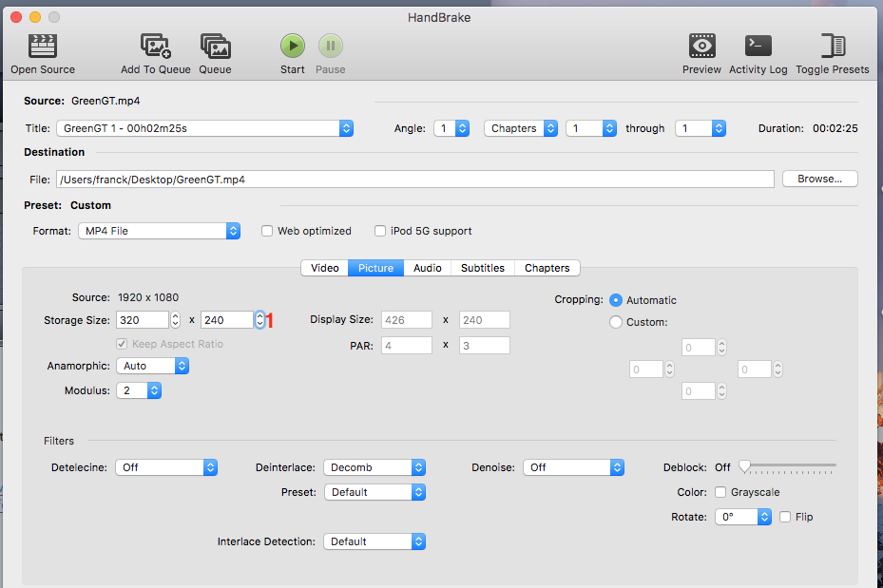
Task: Open the Angle dropdown
Action: coord(451,128)
